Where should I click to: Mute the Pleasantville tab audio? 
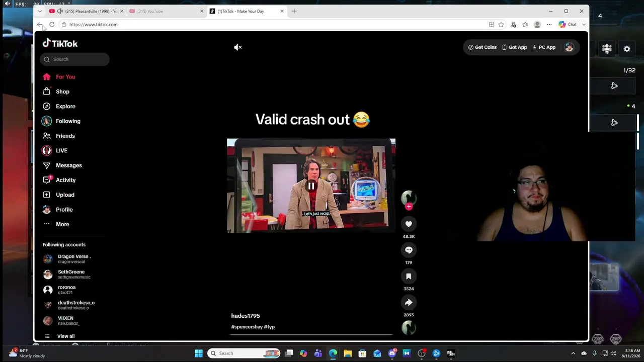pyautogui.click(x=60, y=11)
